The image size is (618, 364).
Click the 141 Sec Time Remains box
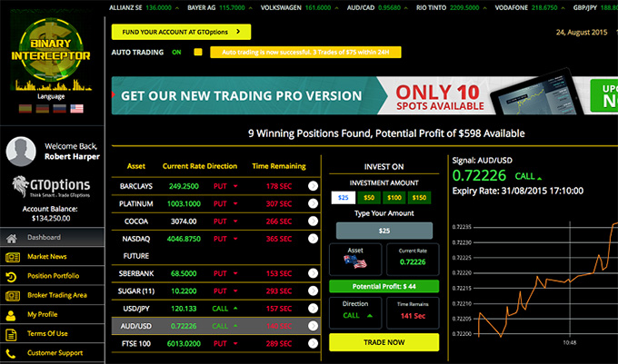coord(413,313)
